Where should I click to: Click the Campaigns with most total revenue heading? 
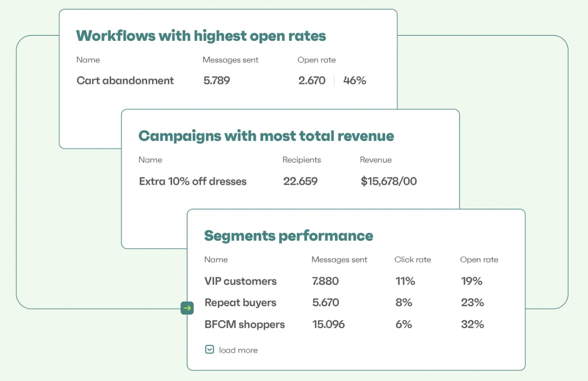click(x=266, y=136)
